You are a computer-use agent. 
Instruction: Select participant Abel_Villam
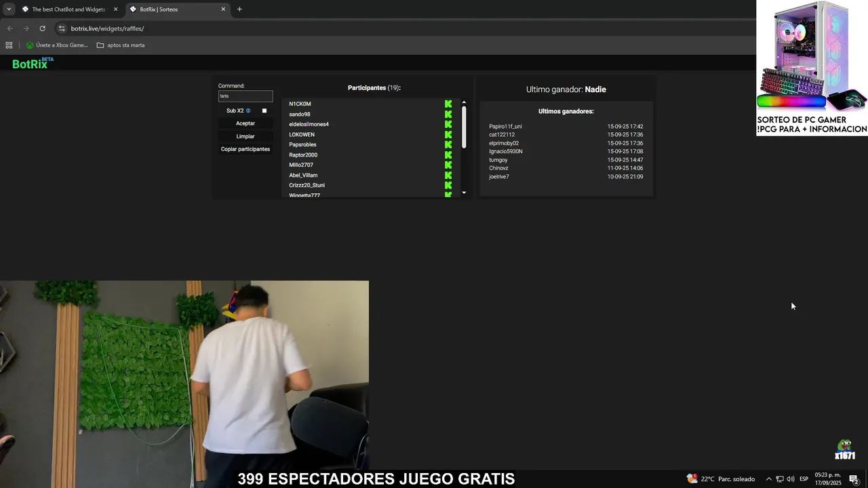click(303, 176)
